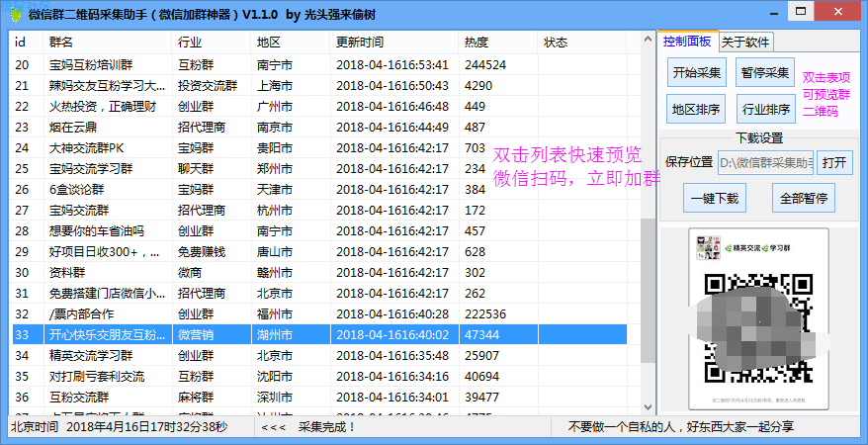868x445 pixels.
Task: Click the 全部暂停 button
Action: 804,198
